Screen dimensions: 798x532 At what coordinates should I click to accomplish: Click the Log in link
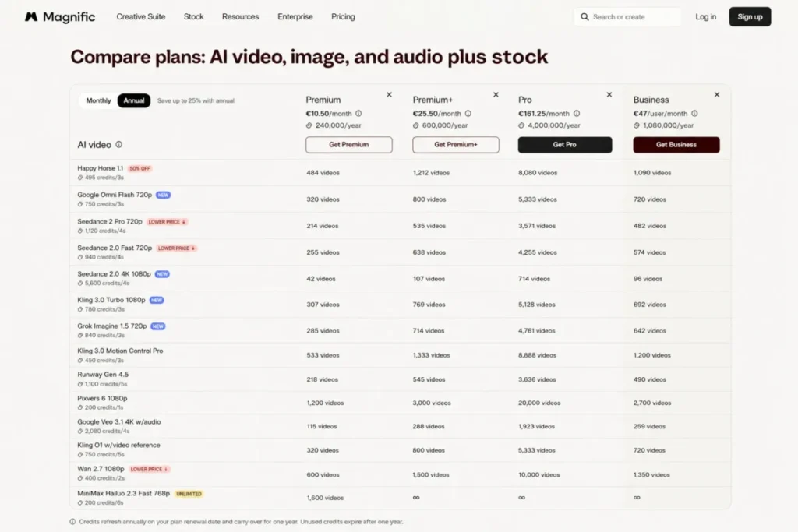coord(705,17)
